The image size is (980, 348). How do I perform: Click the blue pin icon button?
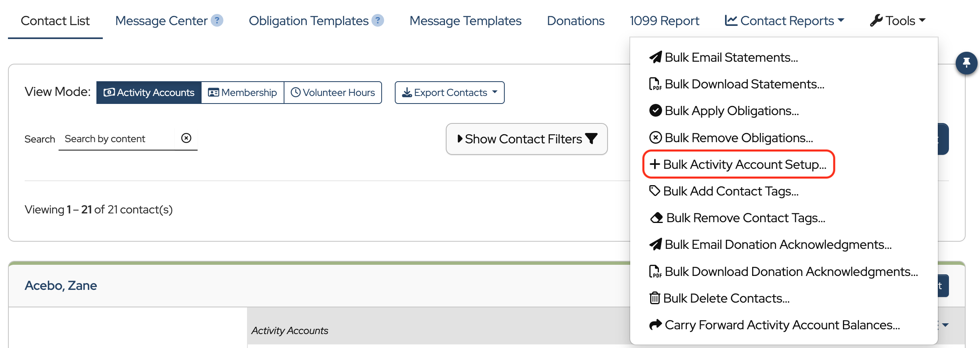(x=966, y=63)
